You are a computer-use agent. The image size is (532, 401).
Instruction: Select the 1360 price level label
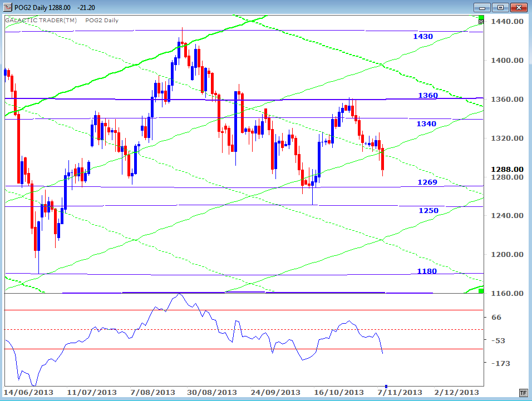point(427,96)
